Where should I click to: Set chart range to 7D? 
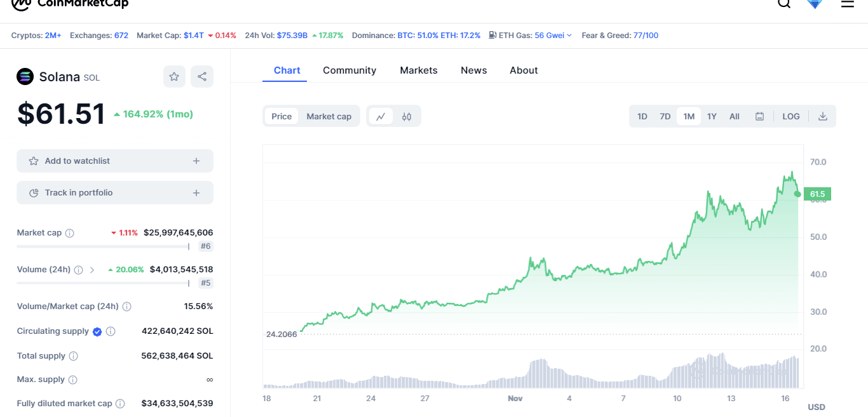tap(665, 116)
